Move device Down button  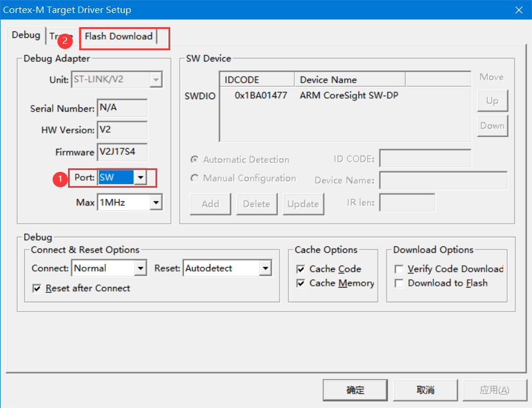[492, 126]
